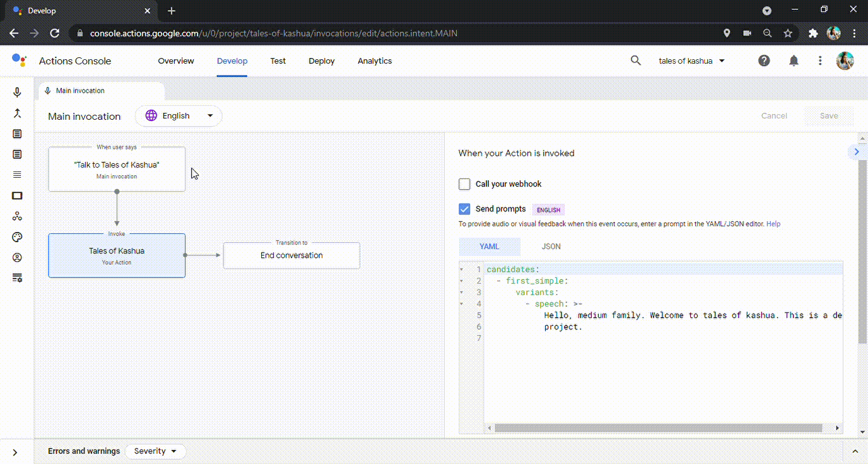Click the search magnifier in Actions Console
Image resolution: width=868 pixels, height=464 pixels.
pos(636,61)
